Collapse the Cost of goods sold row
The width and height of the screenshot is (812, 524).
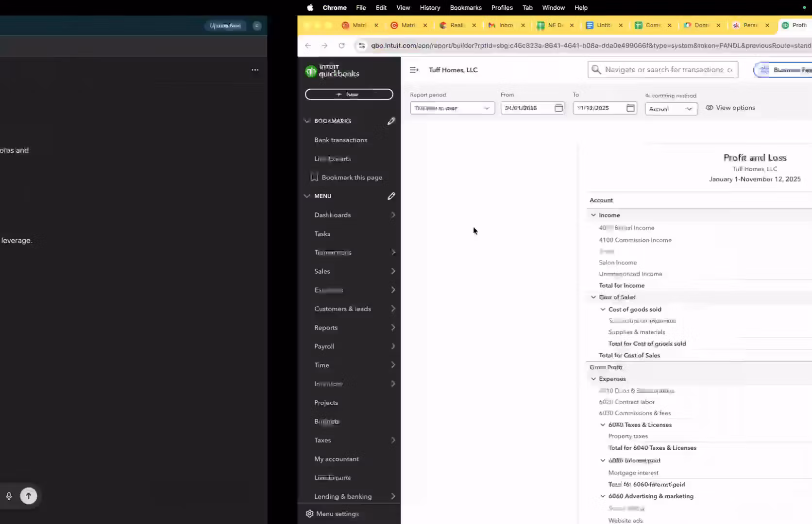point(603,310)
